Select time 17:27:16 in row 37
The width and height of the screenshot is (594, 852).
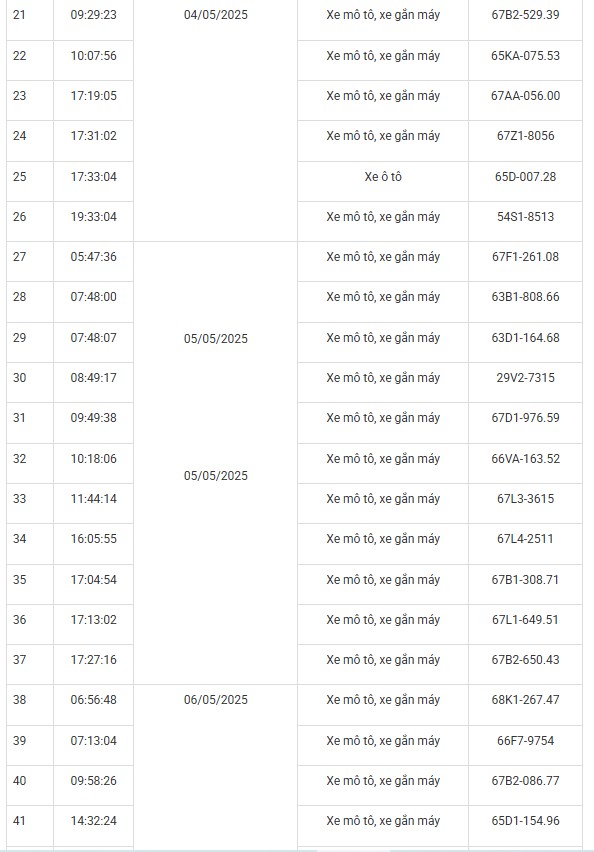click(x=93, y=660)
